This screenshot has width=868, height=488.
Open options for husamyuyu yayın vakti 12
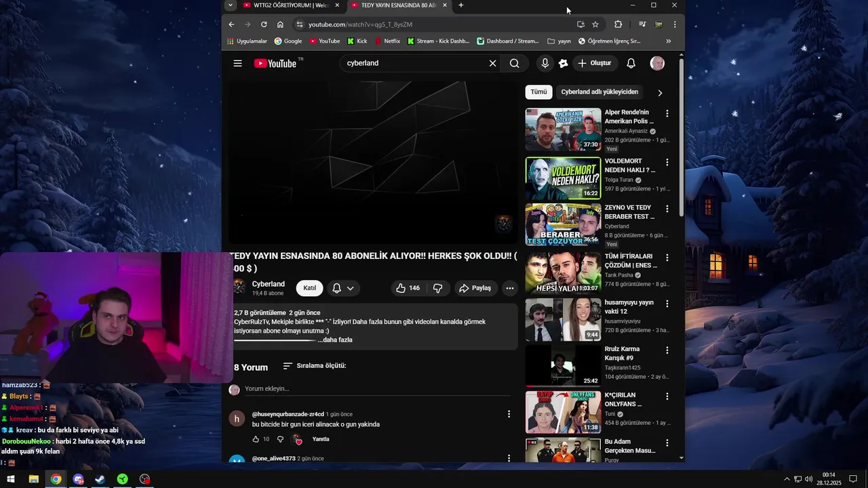667,304
